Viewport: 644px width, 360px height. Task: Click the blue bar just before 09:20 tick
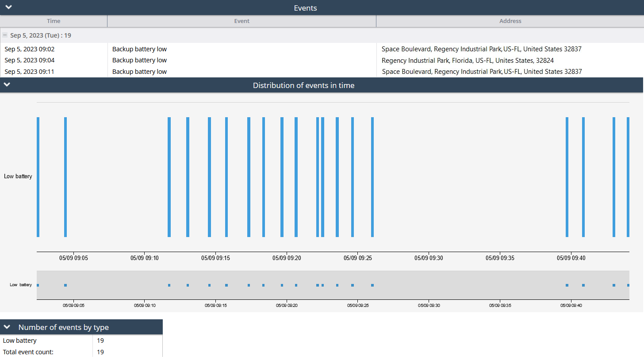coord(282,177)
